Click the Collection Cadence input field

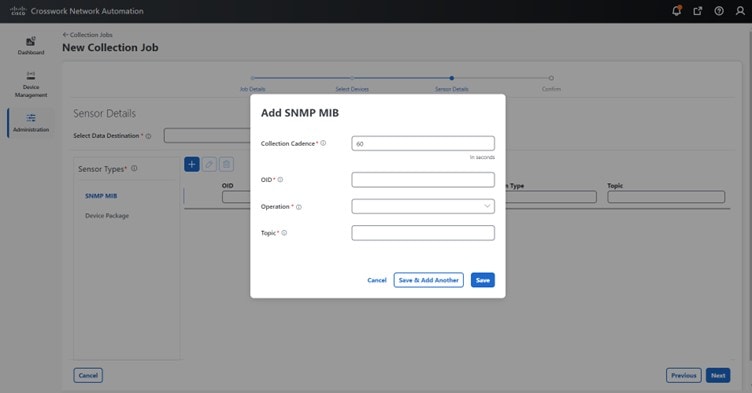click(x=423, y=143)
